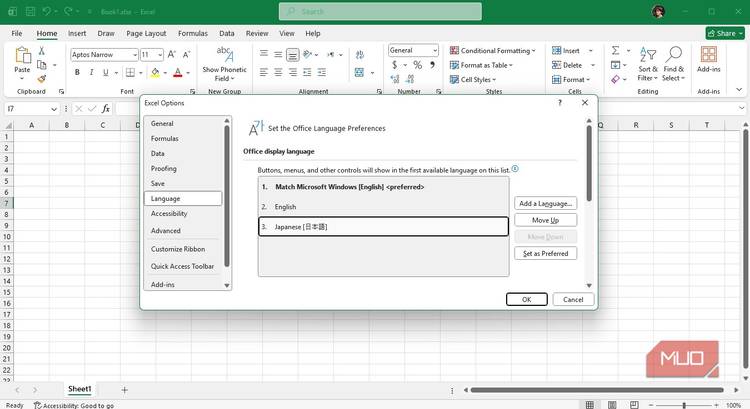Apply the yellow fill color
Viewport: 750px width, 409px height.
[x=155, y=72]
